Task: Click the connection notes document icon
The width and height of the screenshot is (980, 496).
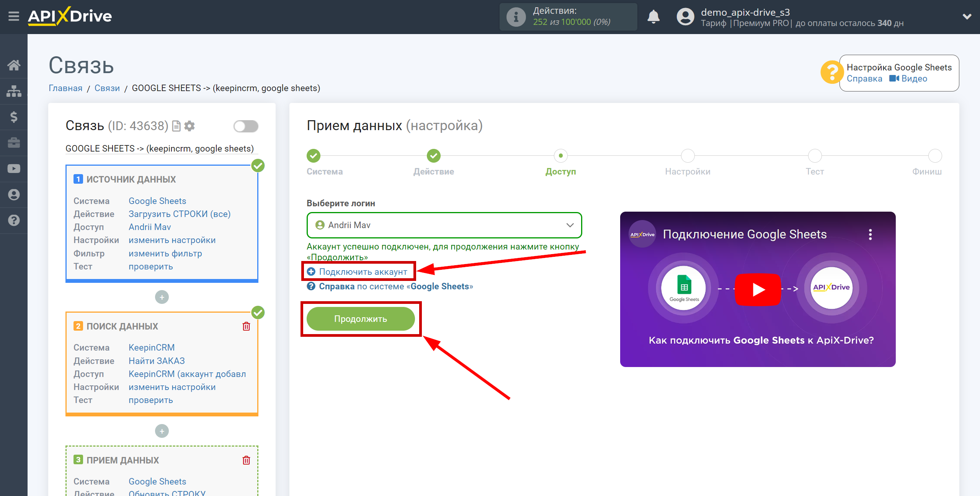Action: 176,126
